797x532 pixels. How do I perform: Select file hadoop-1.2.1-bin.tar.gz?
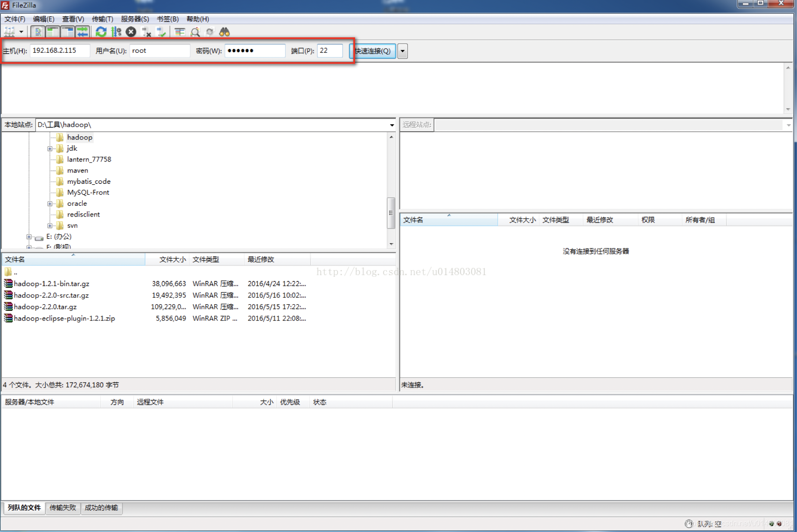point(51,283)
